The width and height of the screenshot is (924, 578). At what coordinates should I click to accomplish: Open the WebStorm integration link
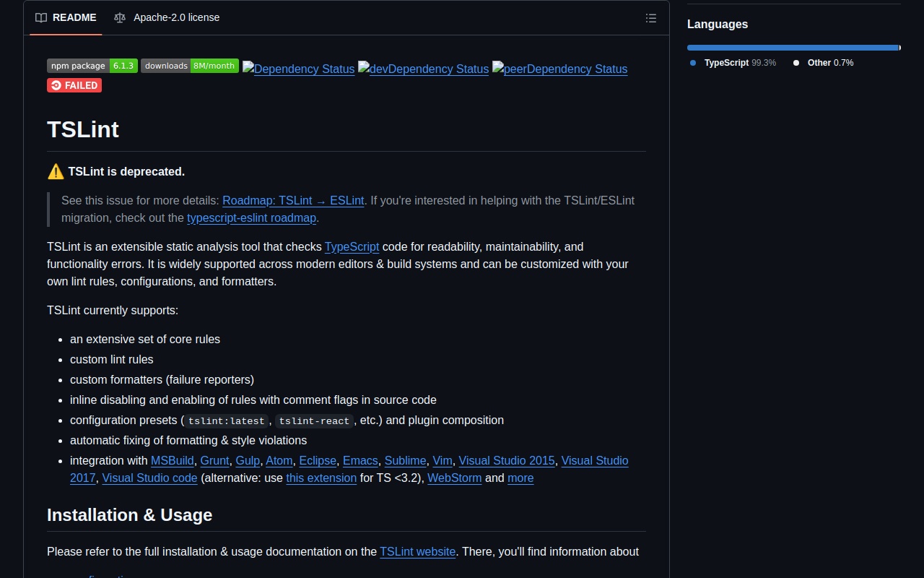454,478
